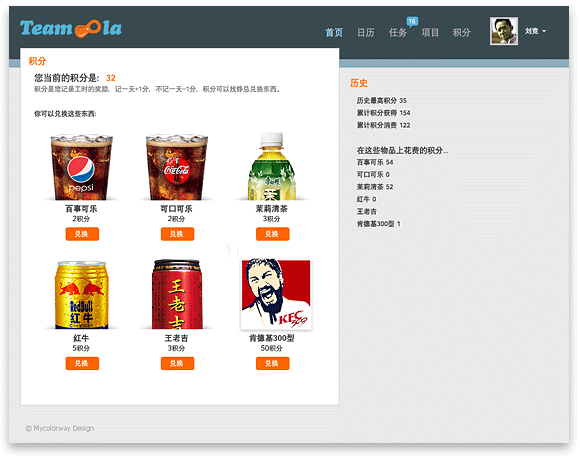Redeem 百事可乐 with its 兑换 button
Image resolution: width=580 pixels, height=457 pixels.
82,234
